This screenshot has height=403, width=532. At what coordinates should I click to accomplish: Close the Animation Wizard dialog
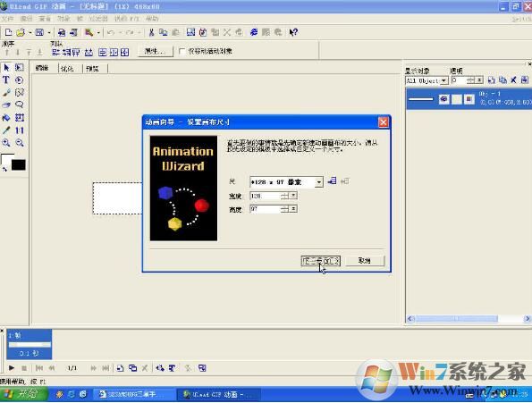point(383,122)
